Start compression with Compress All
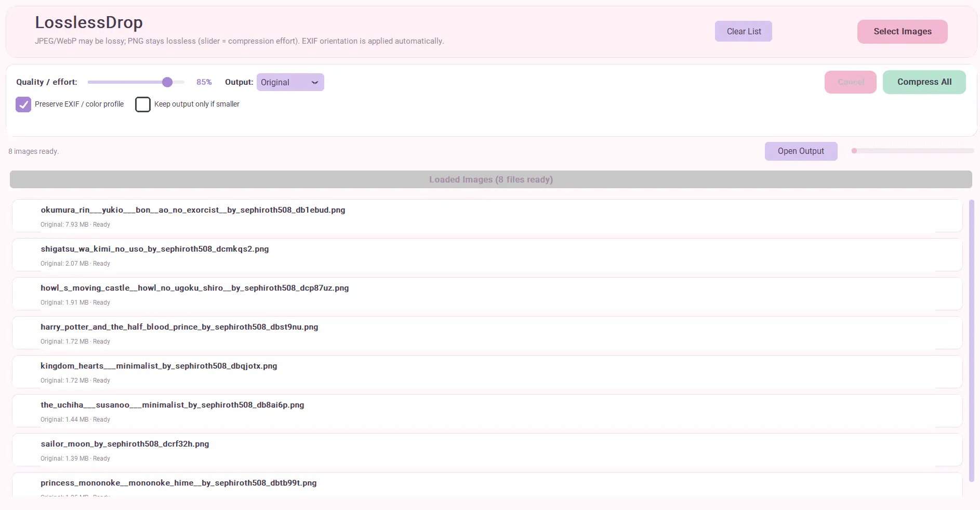The image size is (980, 510). [x=924, y=82]
